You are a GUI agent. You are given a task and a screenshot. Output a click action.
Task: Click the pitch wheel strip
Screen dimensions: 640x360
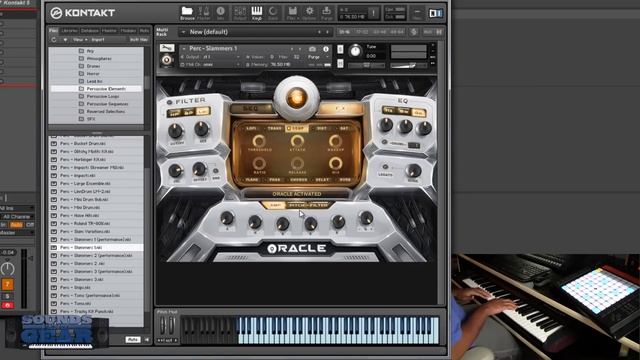163,326
